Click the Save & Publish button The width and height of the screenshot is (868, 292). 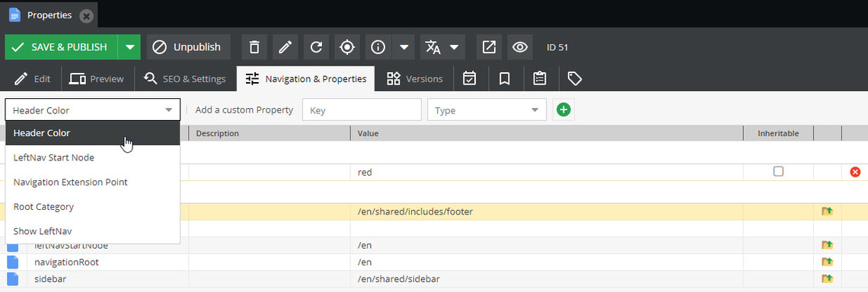(x=62, y=47)
